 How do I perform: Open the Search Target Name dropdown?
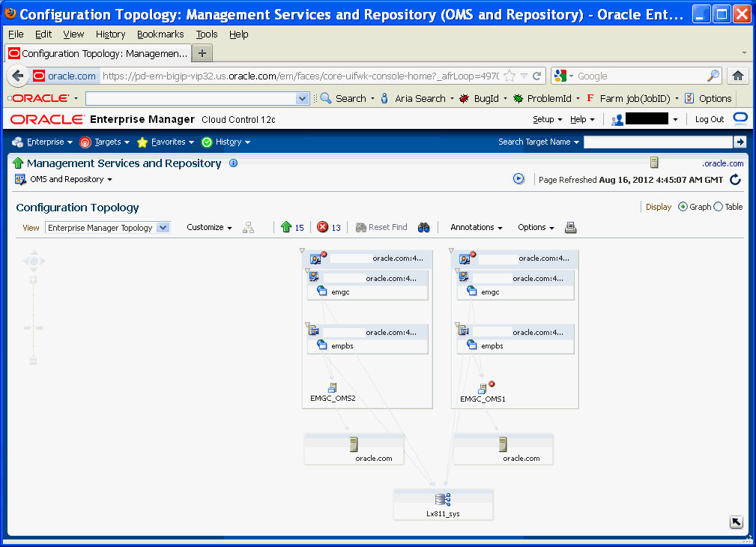point(539,142)
